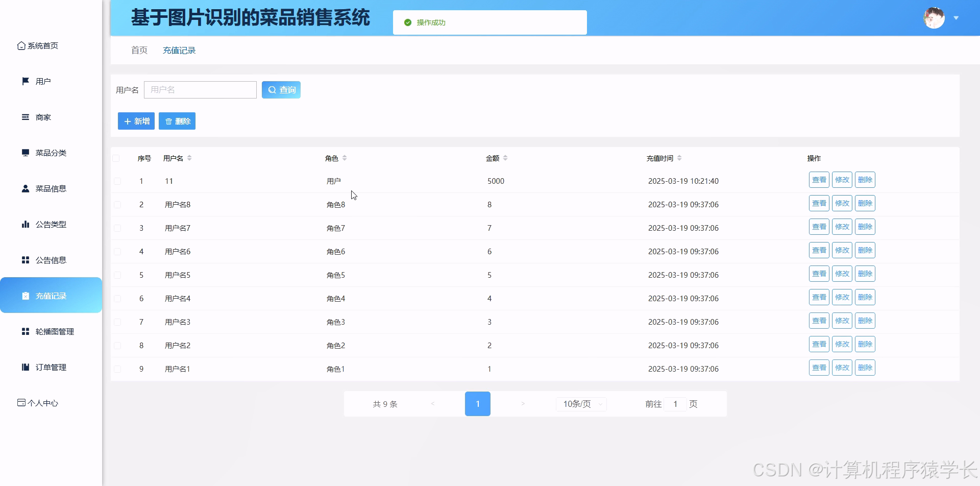Toggle the select-all checkbox in table header
Image resolution: width=980 pixels, height=486 pixels.
click(x=117, y=158)
